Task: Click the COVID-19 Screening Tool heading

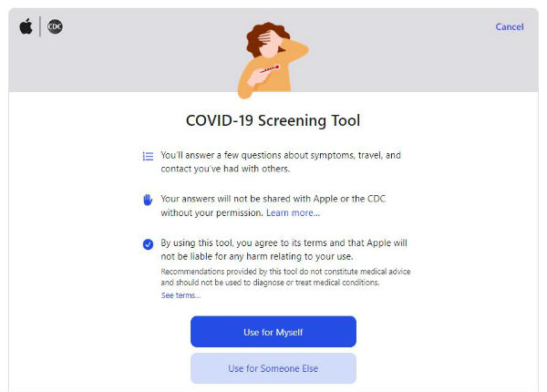Action: [x=273, y=120]
